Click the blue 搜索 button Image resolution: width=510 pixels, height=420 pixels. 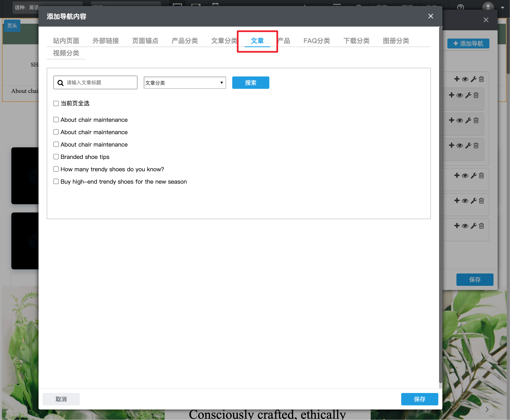click(250, 83)
